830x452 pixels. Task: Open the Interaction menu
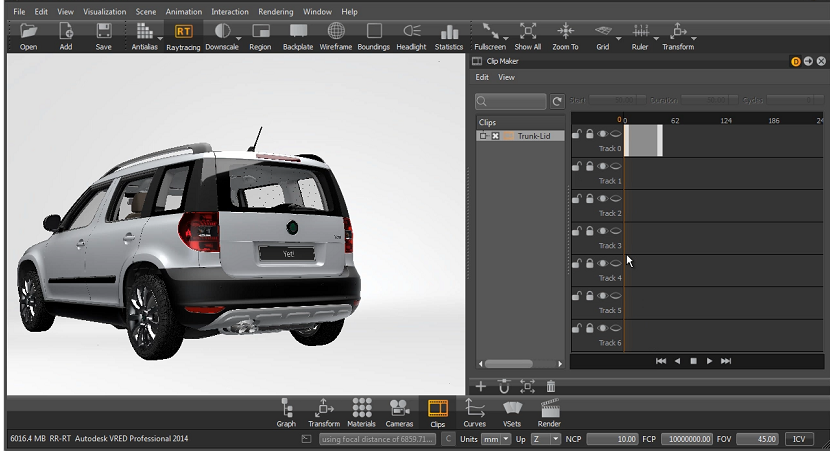(x=230, y=11)
